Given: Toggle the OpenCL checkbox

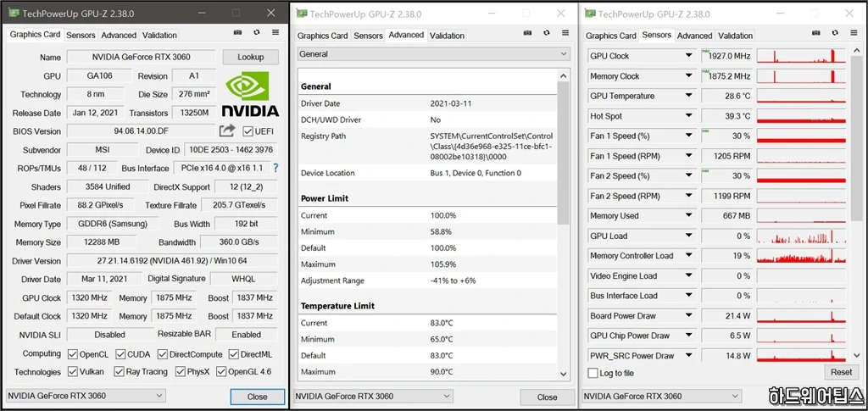Looking at the screenshot, I should tap(73, 354).
